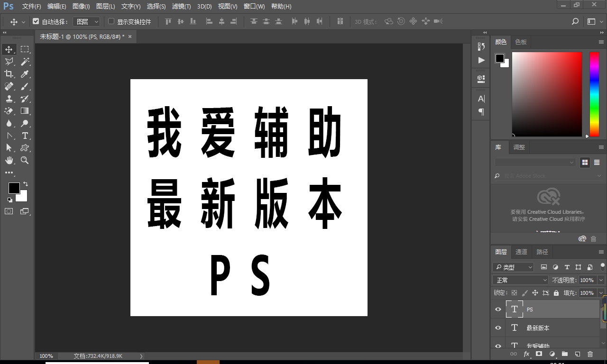Click the Delete layer trash icon
Image resolution: width=607 pixels, height=364 pixels.
pos(590,354)
